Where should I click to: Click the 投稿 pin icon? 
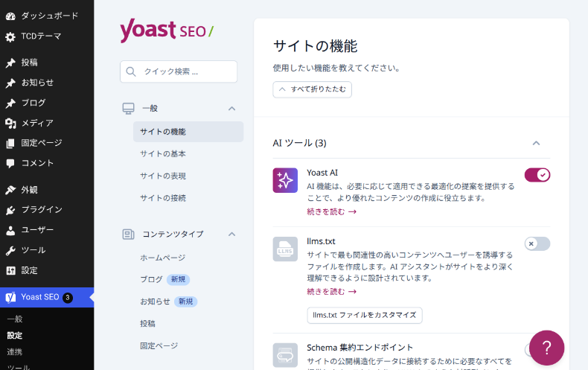point(10,63)
